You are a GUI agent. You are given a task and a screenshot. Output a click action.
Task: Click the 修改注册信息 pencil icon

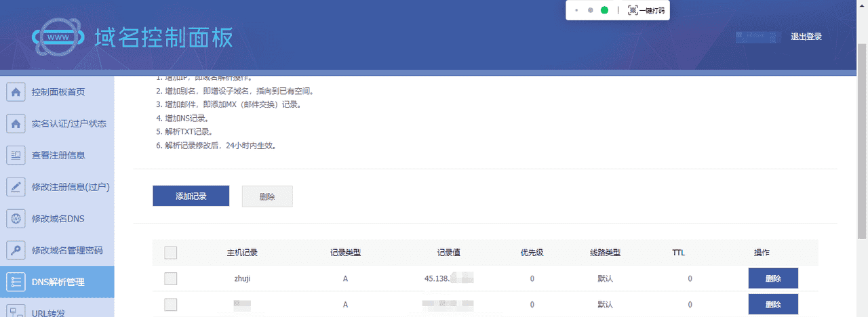click(16, 187)
